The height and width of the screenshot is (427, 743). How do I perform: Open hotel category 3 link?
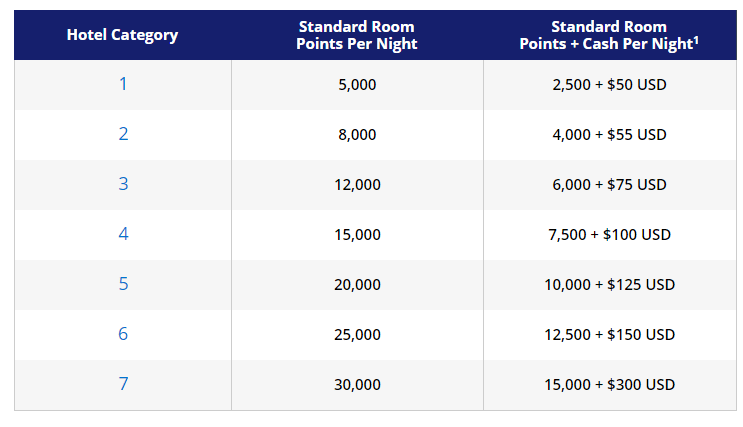tap(123, 184)
